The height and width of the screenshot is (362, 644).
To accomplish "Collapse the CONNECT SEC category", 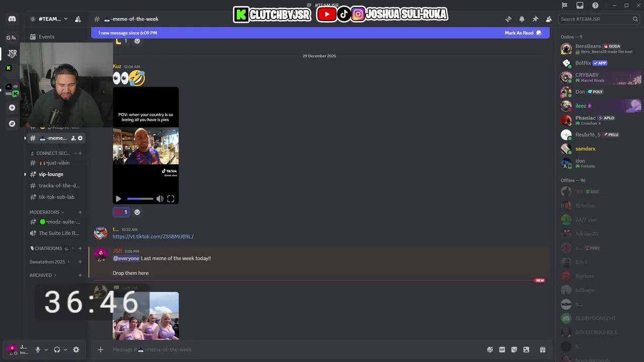I will pos(53,153).
